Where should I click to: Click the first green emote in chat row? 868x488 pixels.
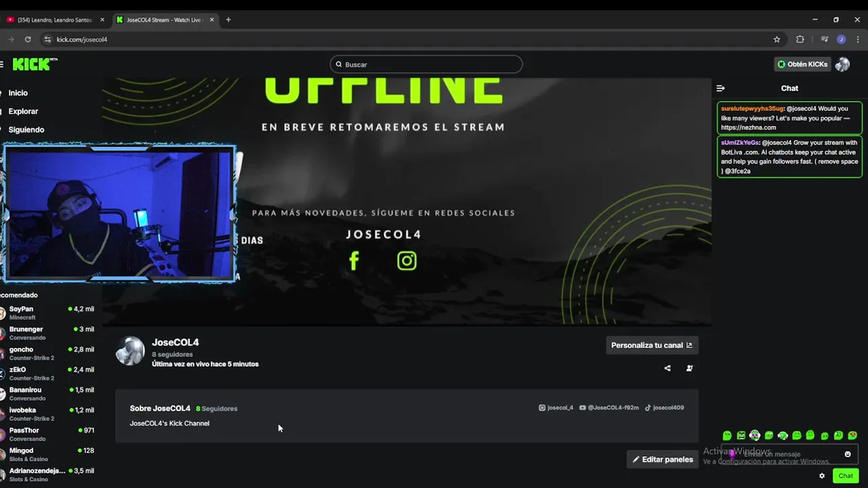[x=727, y=436]
